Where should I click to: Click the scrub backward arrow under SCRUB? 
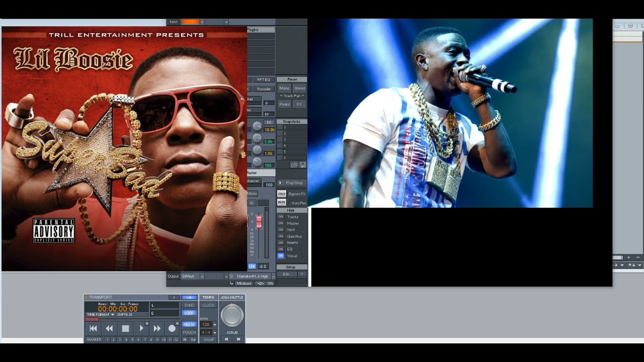tap(226, 339)
